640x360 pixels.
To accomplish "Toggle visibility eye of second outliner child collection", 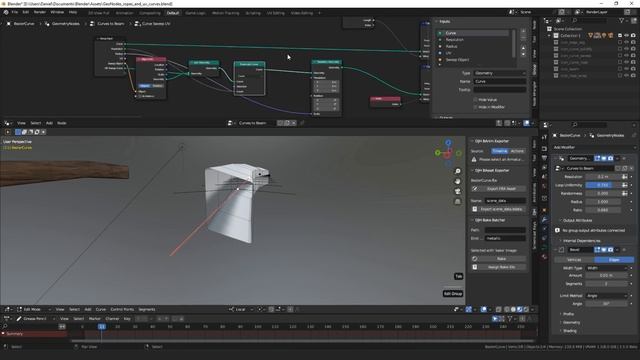I will (x=627, y=49).
